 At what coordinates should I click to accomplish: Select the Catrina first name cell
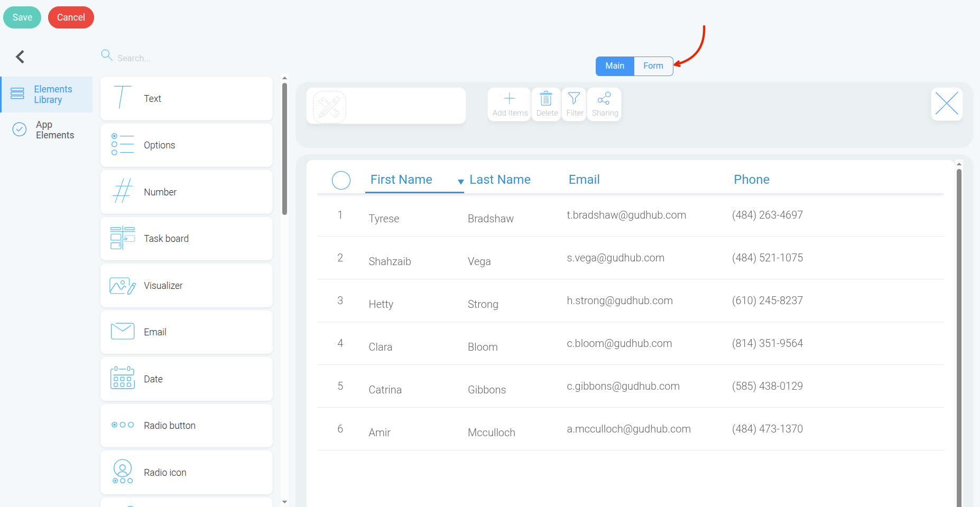coord(385,390)
